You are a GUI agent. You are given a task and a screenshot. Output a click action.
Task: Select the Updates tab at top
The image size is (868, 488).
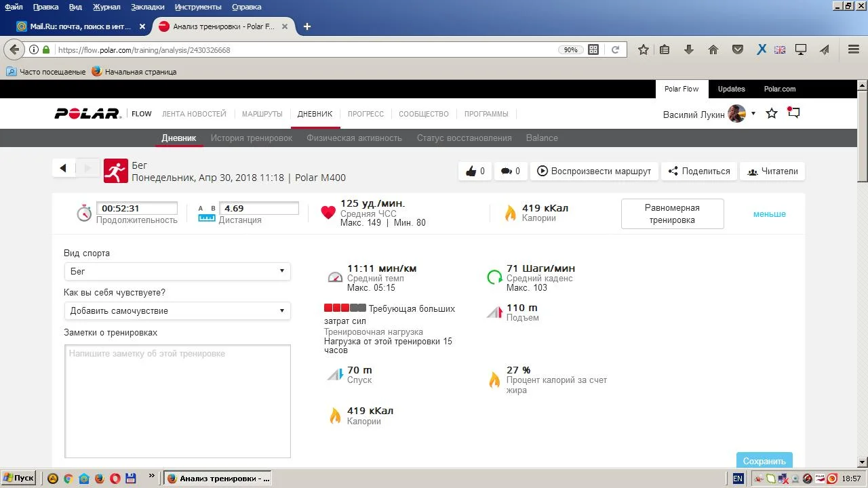[732, 89]
